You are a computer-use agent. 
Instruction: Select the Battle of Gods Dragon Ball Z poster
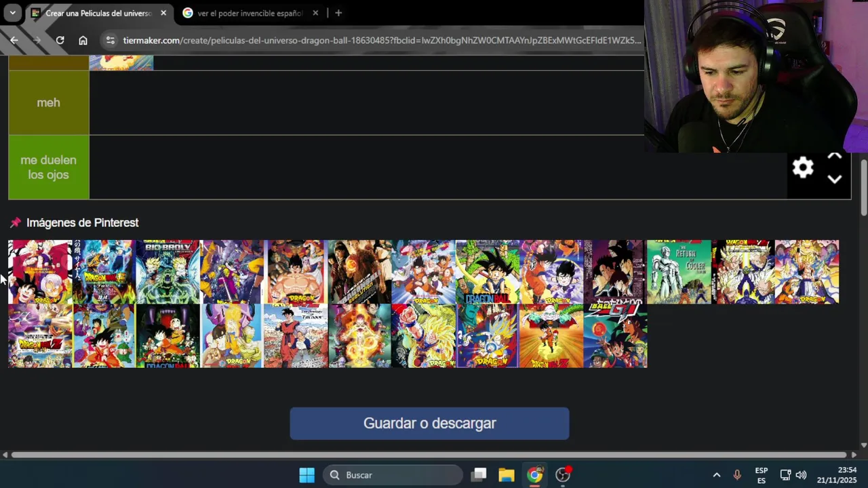pyautogui.click(x=40, y=335)
